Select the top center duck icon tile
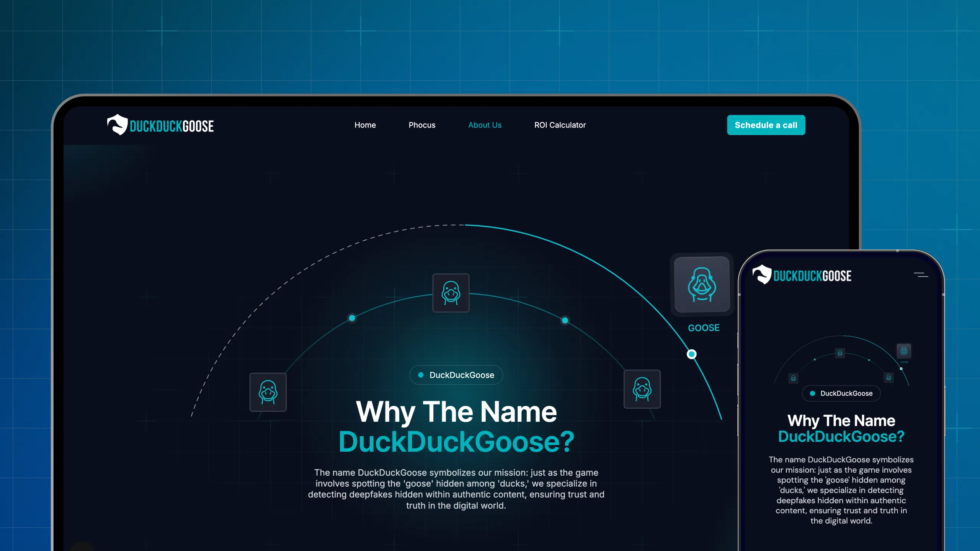 (451, 293)
